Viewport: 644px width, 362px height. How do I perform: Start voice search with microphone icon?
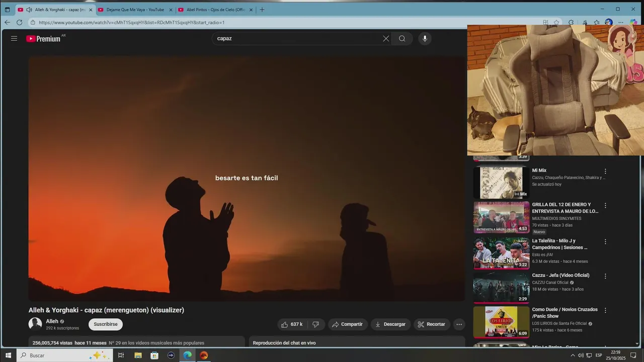[x=425, y=38]
